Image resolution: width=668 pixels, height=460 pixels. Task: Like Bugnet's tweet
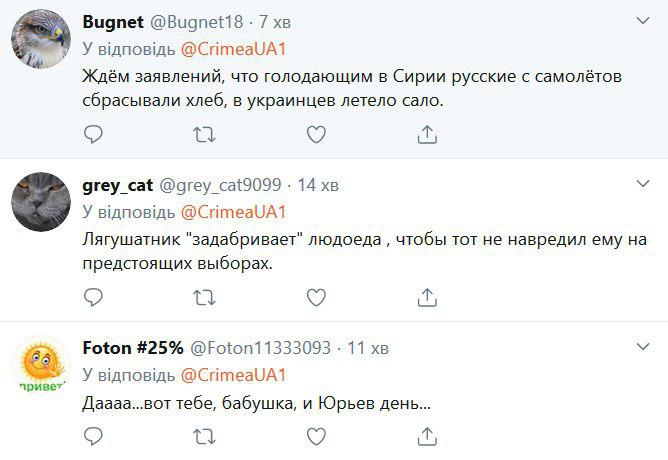coord(316,134)
